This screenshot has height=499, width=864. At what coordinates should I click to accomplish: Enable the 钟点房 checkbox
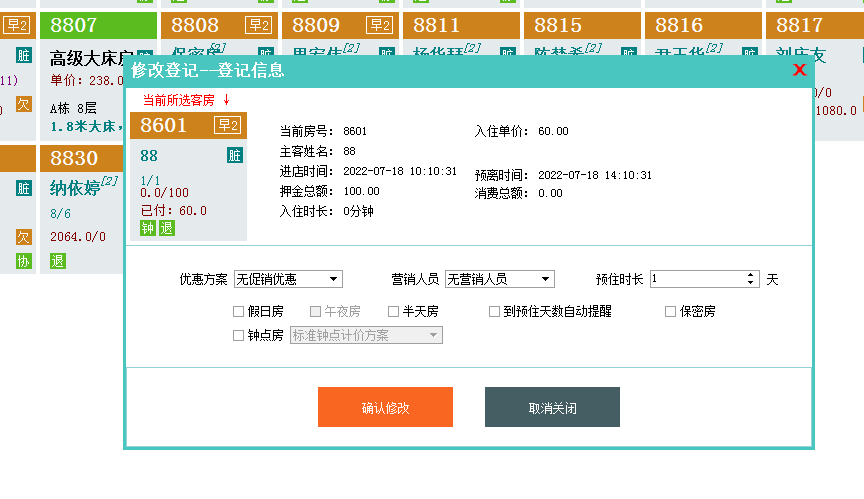click(x=238, y=336)
